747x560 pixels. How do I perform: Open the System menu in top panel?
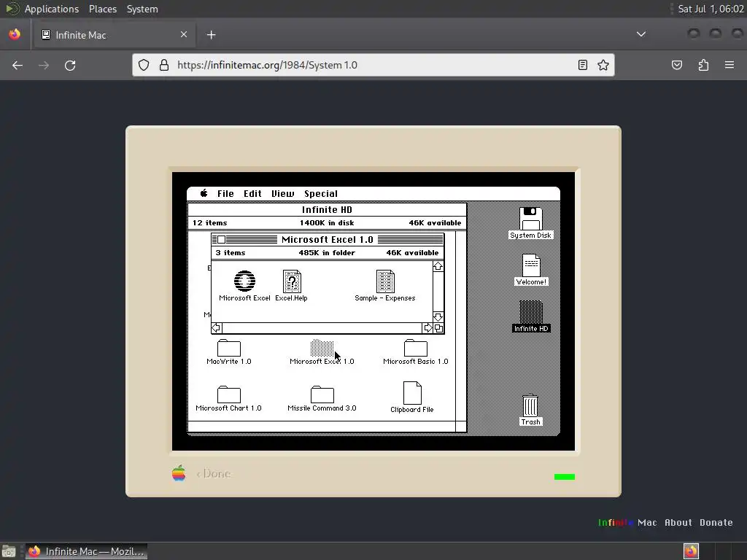(x=142, y=9)
